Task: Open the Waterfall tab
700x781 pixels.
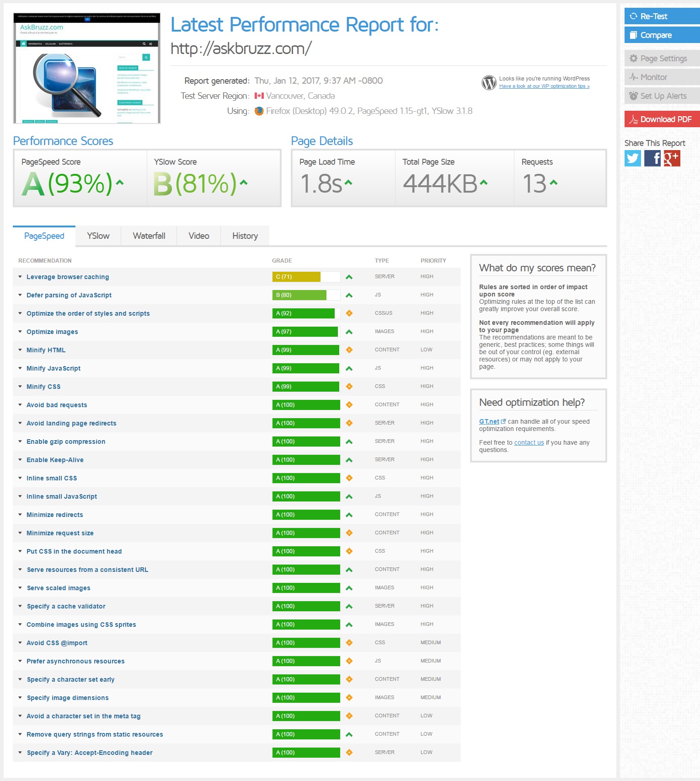Action: click(x=149, y=236)
